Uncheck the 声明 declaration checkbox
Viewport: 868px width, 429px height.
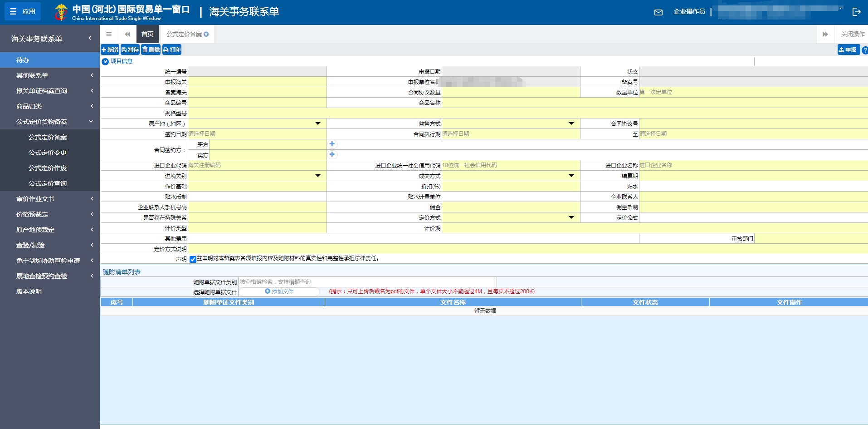point(193,259)
